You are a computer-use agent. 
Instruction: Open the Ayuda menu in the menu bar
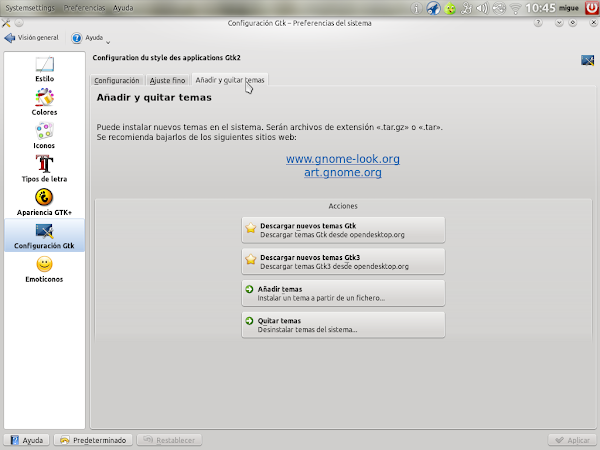tap(123, 8)
